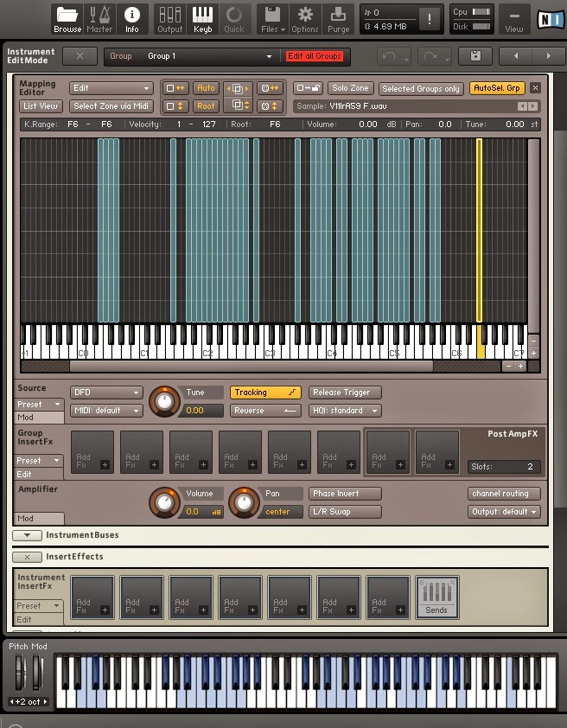The width and height of the screenshot is (567, 728).
Task: Open the Files menu
Action: tap(272, 18)
